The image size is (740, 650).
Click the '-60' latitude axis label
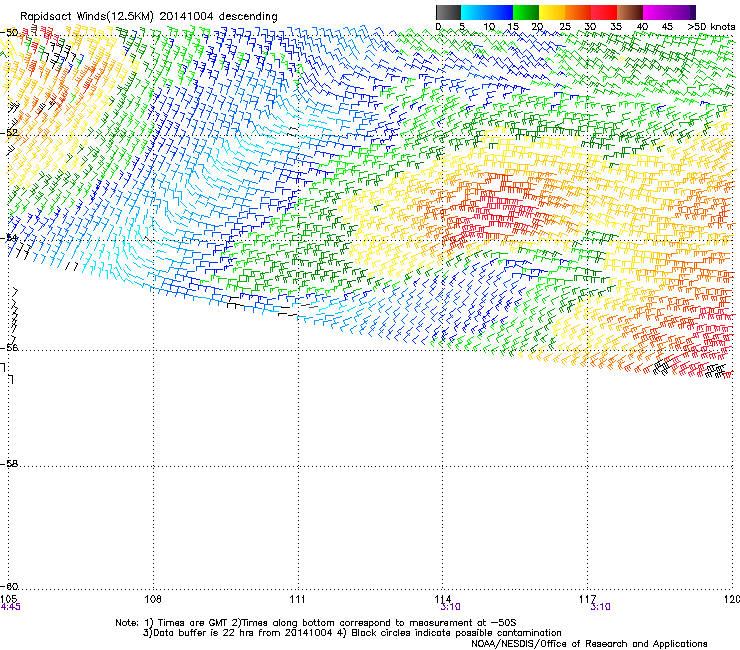pos(9,586)
